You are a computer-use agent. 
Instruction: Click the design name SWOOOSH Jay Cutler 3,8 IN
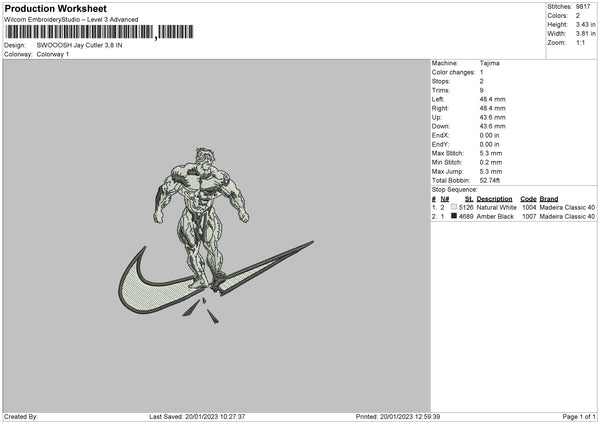80,45
